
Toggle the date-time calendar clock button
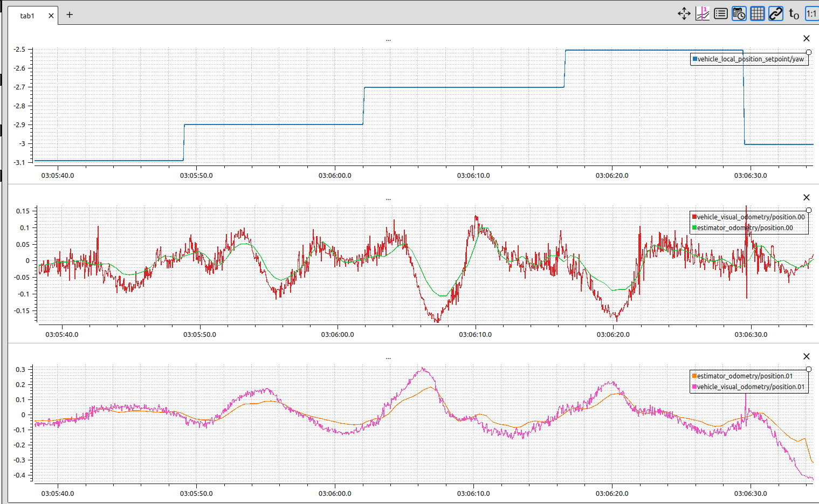point(739,14)
